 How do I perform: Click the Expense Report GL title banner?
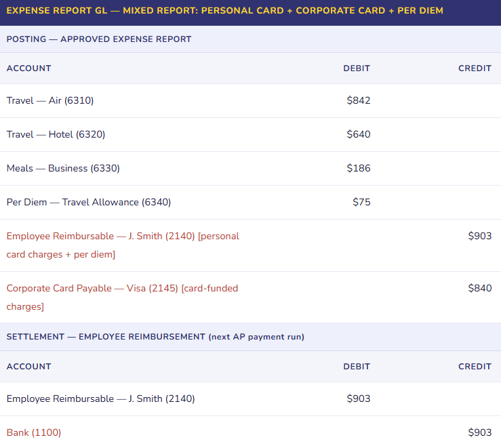pos(224,11)
